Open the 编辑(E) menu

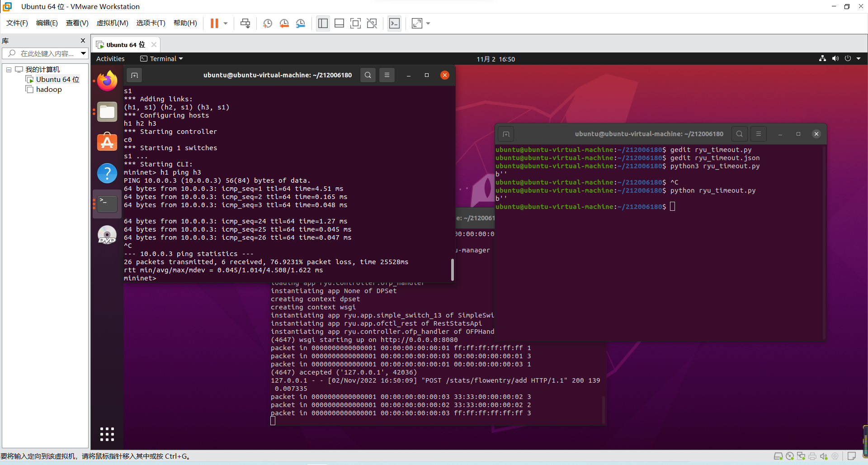click(47, 23)
